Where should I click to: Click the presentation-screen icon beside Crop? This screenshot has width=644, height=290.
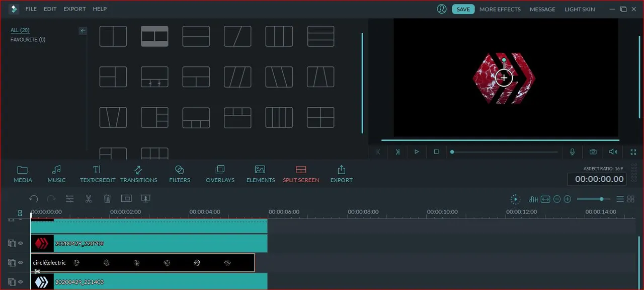coord(145,199)
